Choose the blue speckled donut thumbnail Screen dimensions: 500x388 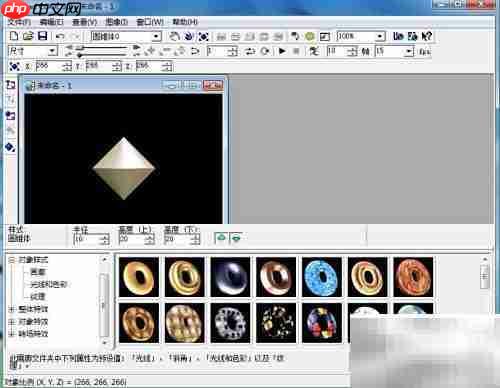click(x=322, y=277)
